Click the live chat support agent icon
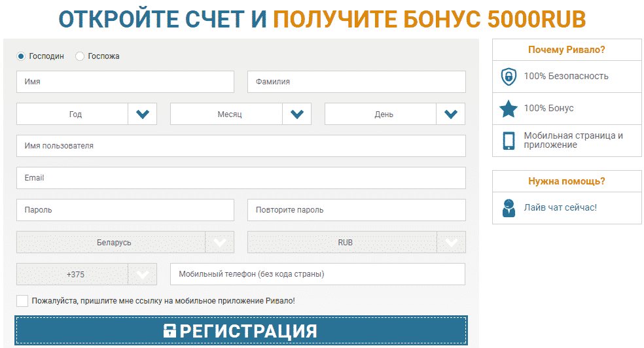 coord(508,207)
